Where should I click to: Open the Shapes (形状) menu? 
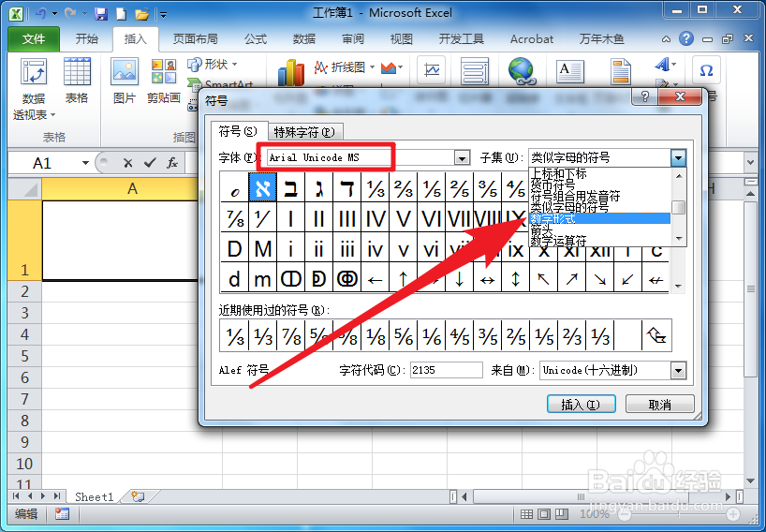pyautogui.click(x=213, y=65)
